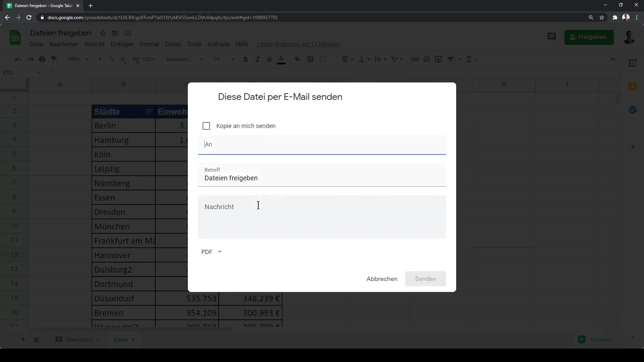This screenshot has width=644, height=362.
Task: Toggle the filter icon in toolbar
Action: click(451, 59)
